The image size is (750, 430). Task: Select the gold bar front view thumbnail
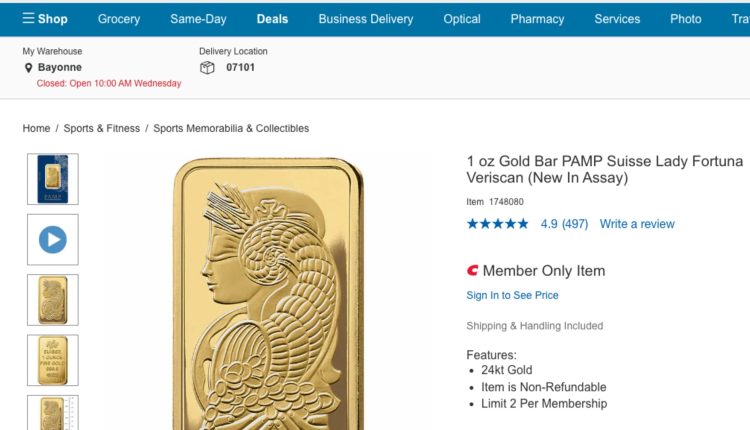coord(52,300)
